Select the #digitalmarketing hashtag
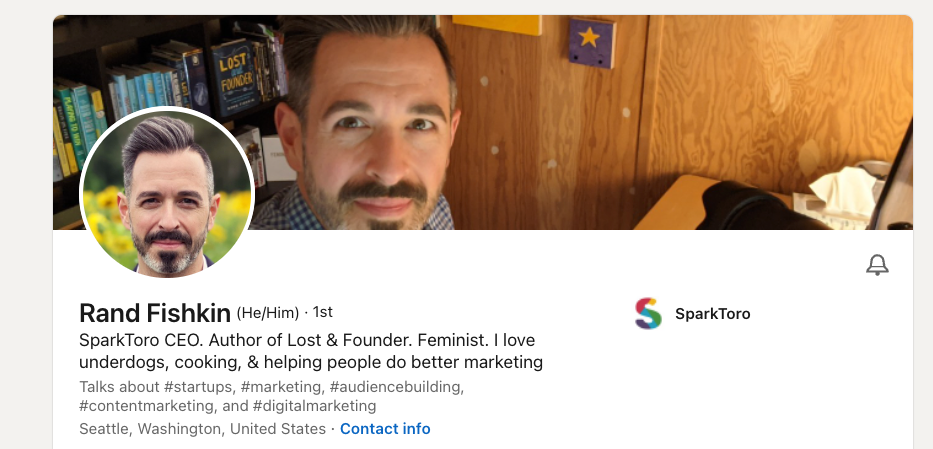Image resolution: width=933 pixels, height=449 pixels. click(x=314, y=406)
